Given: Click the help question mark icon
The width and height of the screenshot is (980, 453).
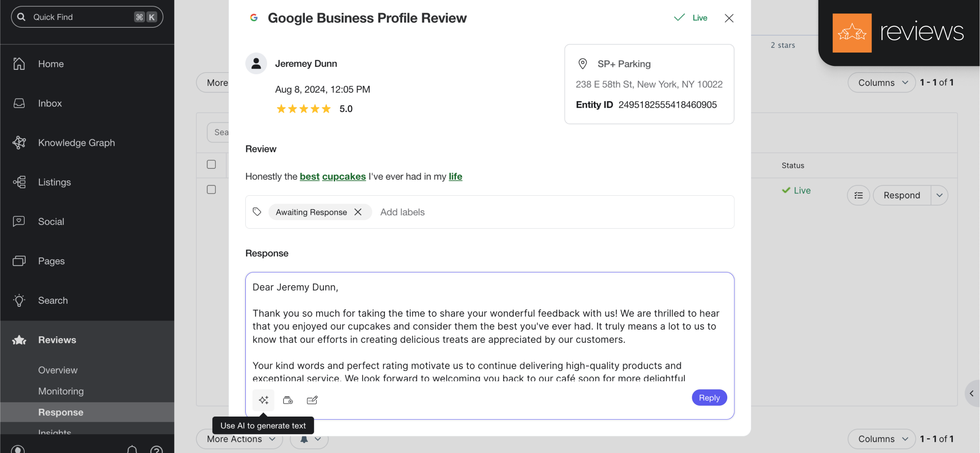Looking at the screenshot, I should click(156, 449).
